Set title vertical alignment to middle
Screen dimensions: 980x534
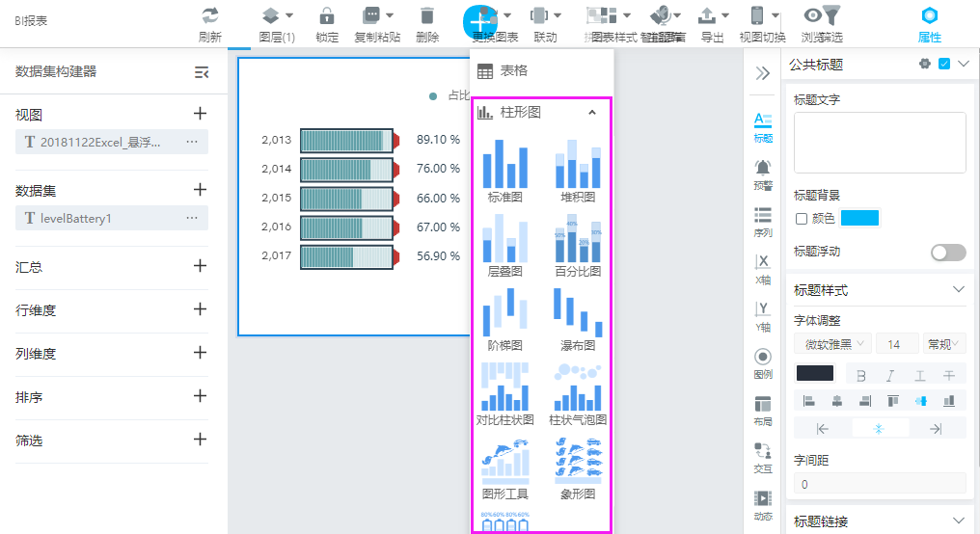pos(920,401)
